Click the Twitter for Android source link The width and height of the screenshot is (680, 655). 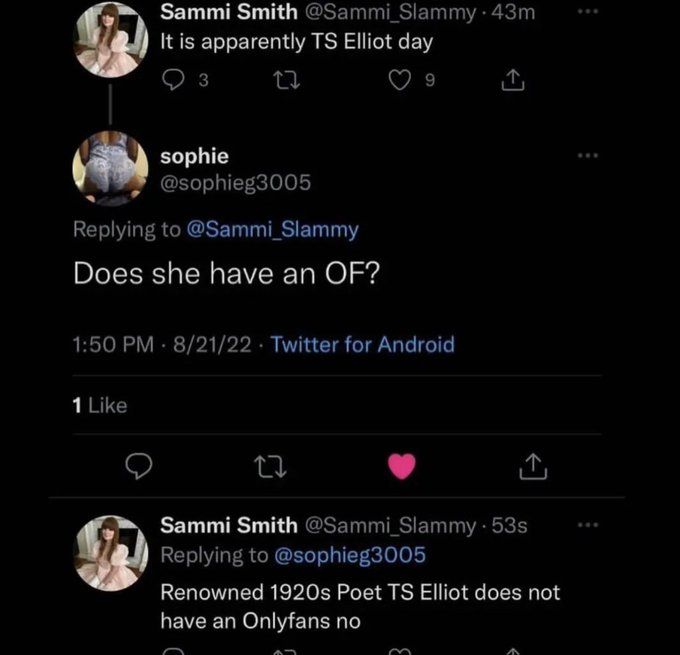(362, 345)
